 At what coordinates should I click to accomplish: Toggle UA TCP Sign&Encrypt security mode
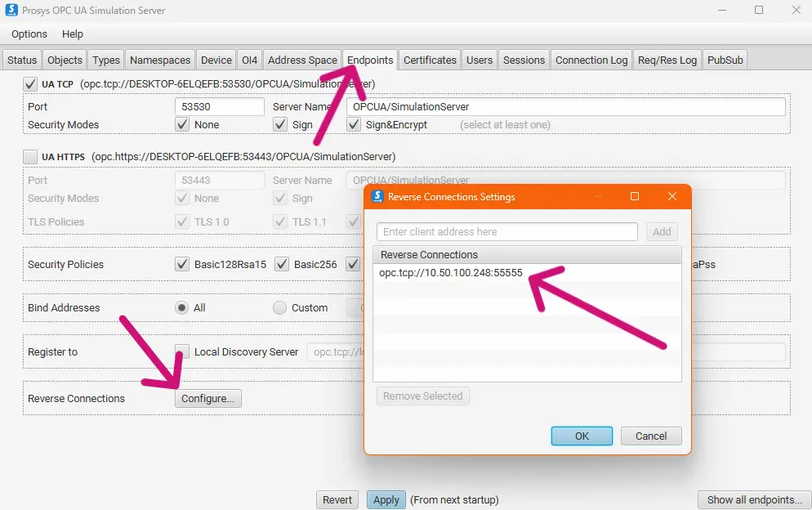click(x=354, y=124)
